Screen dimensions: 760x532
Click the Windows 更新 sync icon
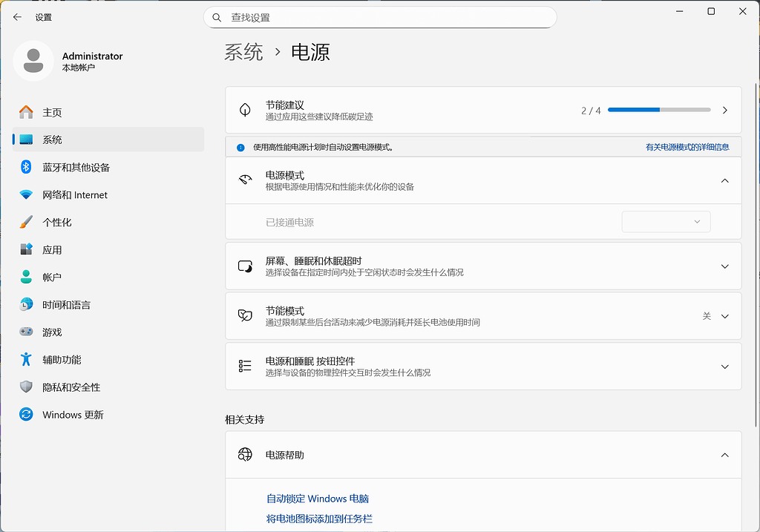tap(26, 415)
